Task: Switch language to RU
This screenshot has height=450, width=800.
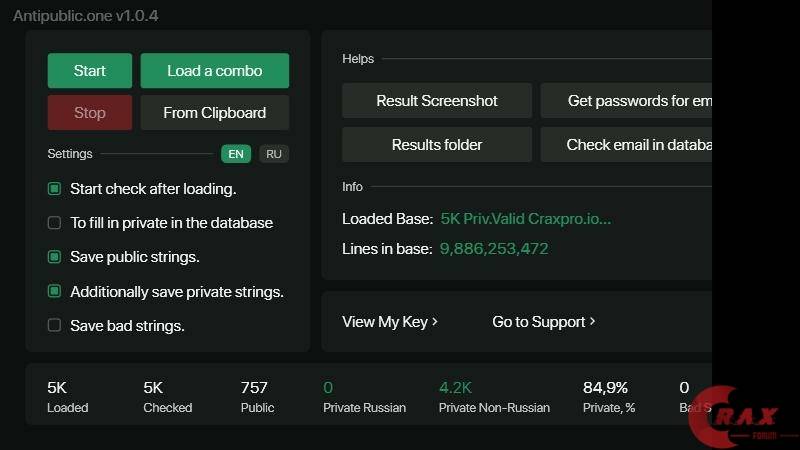Action: 274,154
